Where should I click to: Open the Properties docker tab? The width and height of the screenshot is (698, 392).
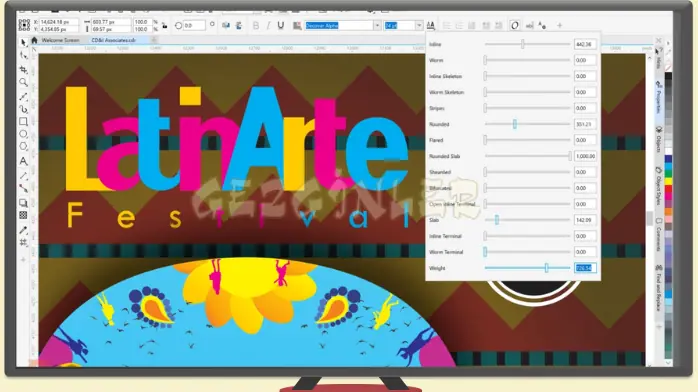658,97
